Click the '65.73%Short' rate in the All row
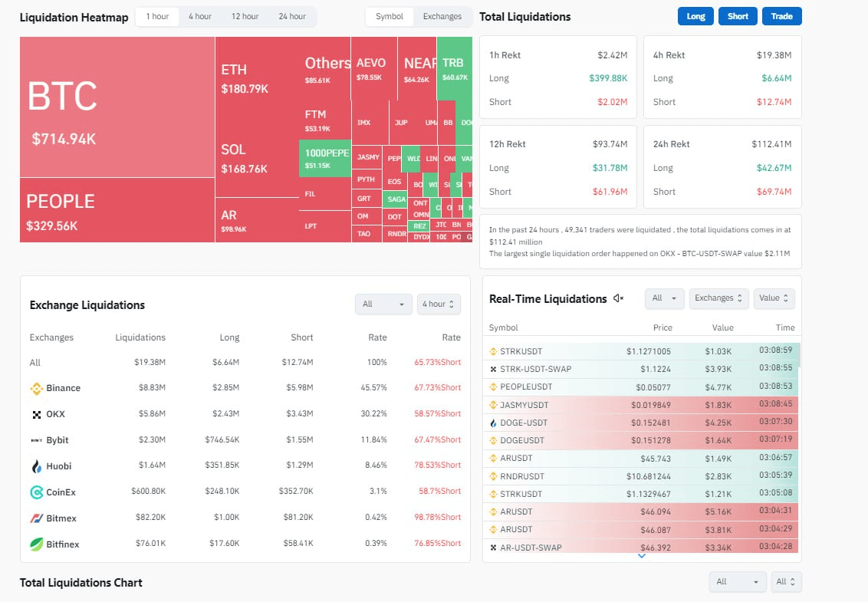 tap(437, 362)
